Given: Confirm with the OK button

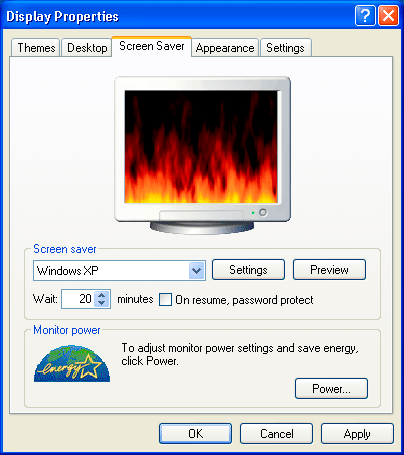Looking at the screenshot, I should tap(195, 434).
